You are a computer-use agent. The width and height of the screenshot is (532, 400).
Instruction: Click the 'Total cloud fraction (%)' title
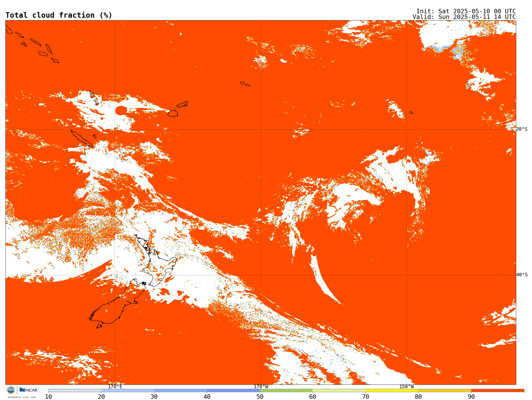pos(59,15)
